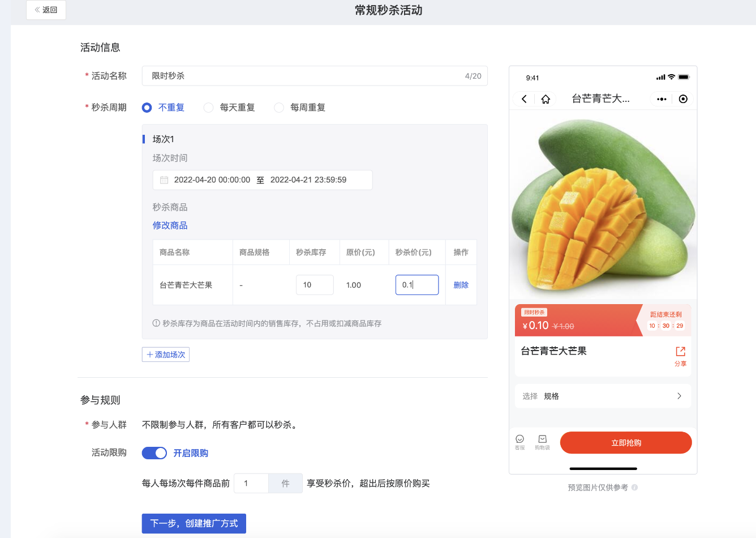Toggle the 开启限购 switch
Image resolution: width=756 pixels, height=538 pixels.
click(x=154, y=453)
